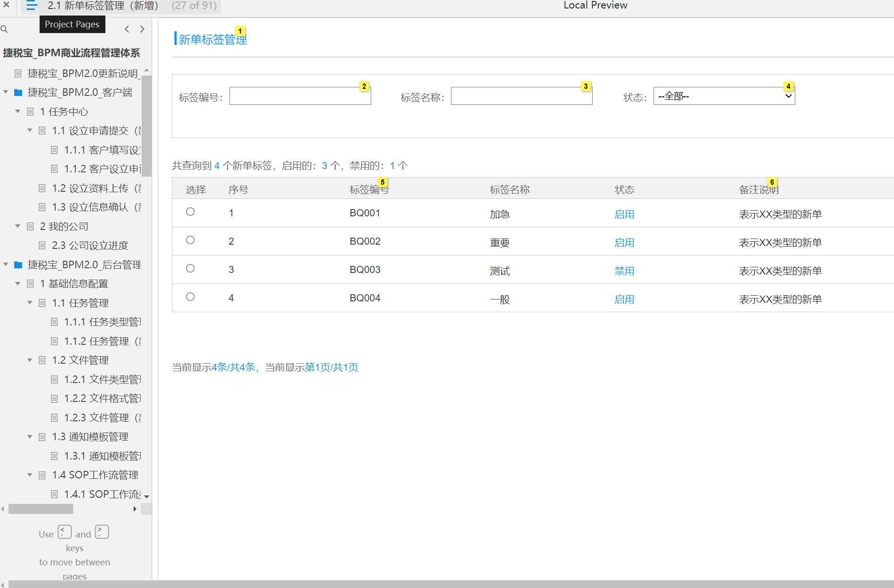The width and height of the screenshot is (894, 588).
Task: Collapse the 捷税宝_BPM2.0_客户端 folder
Action: point(6,93)
